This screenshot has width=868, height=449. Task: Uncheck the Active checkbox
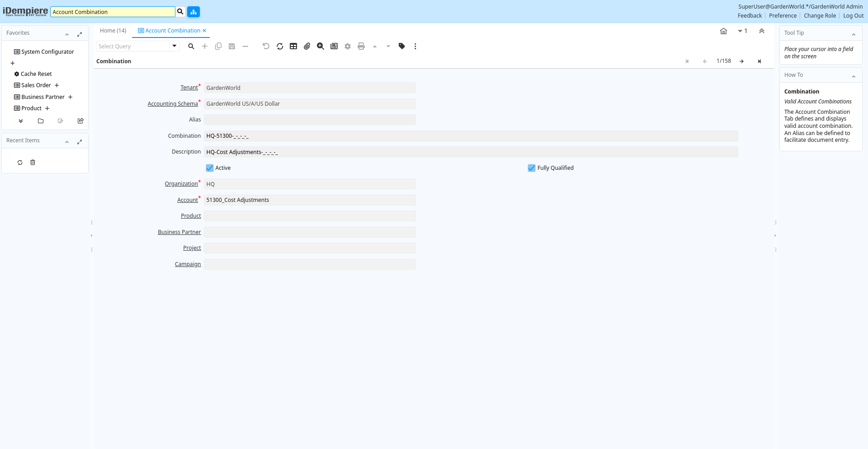pos(210,168)
